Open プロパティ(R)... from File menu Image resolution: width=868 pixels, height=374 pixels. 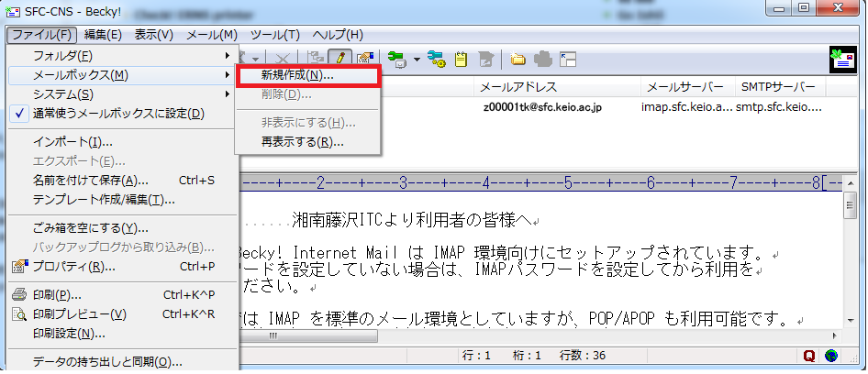(x=74, y=267)
